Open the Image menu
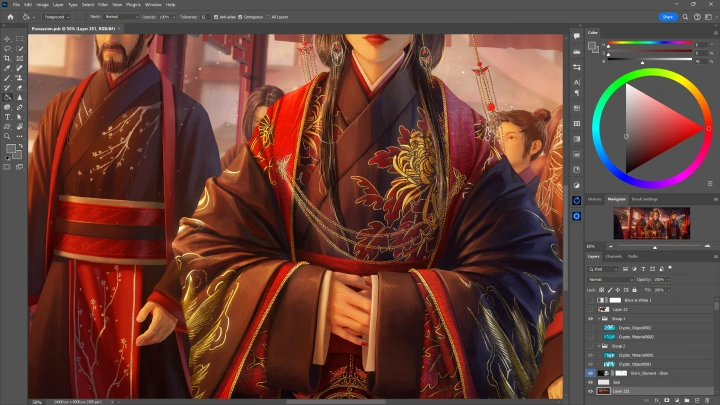The image size is (720, 405). [42, 5]
